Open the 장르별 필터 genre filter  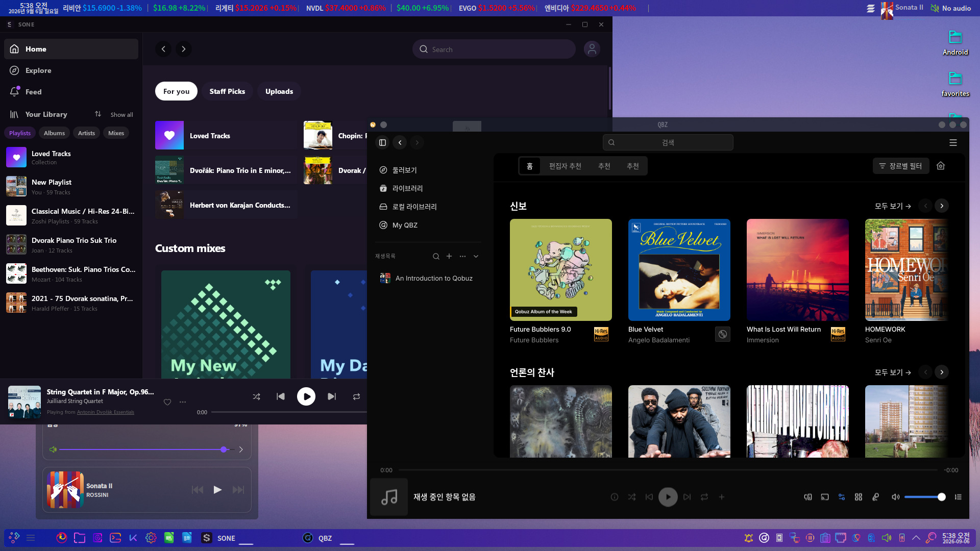point(901,166)
